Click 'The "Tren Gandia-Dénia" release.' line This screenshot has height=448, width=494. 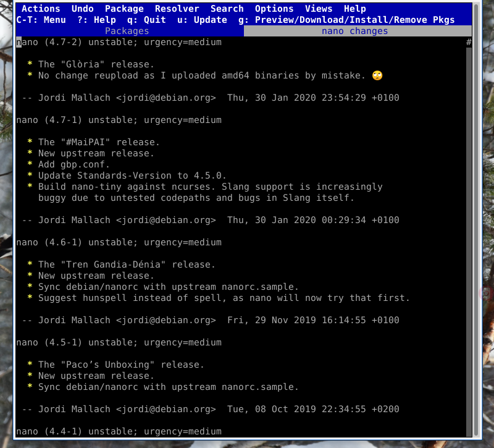pyautogui.click(x=121, y=264)
